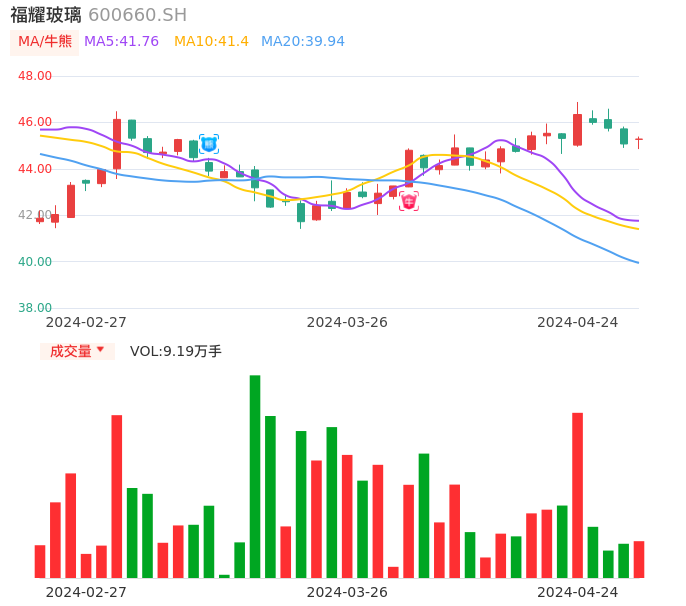
Task: Click the 46.00 price axis label
Action: 35,122
